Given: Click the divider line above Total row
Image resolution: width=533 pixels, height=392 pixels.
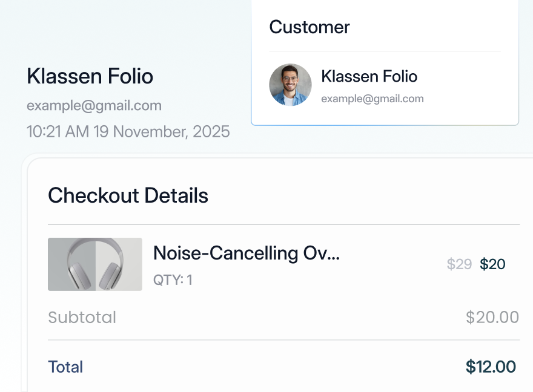Looking at the screenshot, I should coord(283,340).
